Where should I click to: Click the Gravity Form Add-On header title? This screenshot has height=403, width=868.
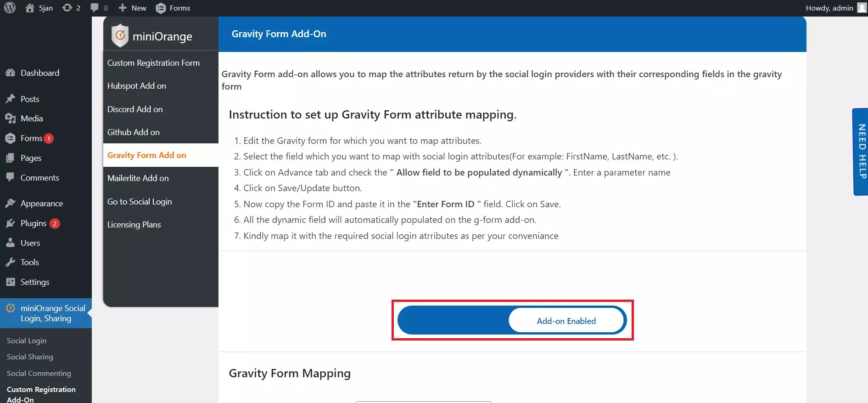pyautogui.click(x=279, y=34)
